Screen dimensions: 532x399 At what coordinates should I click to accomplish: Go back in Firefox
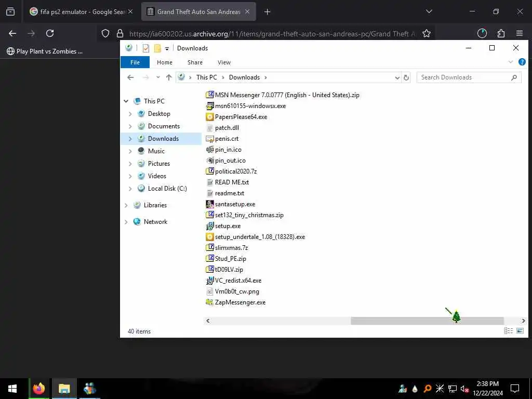click(12, 33)
